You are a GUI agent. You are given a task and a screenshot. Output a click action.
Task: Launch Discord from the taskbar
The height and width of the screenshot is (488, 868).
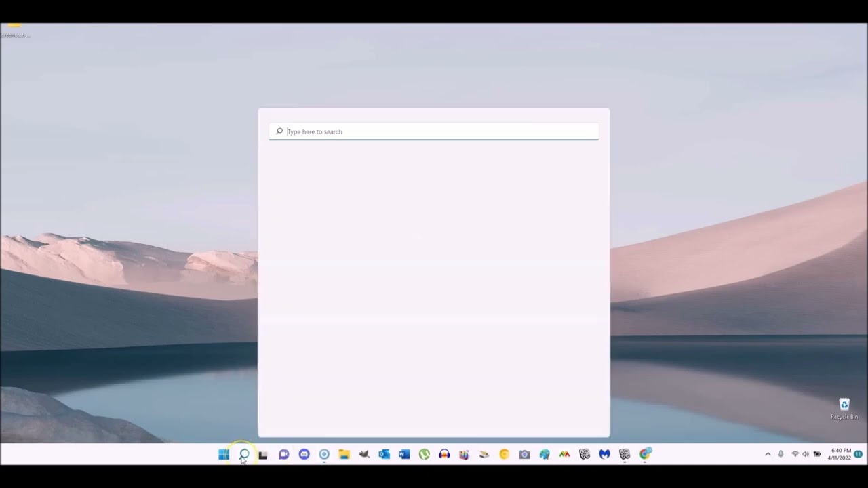[304, 454]
